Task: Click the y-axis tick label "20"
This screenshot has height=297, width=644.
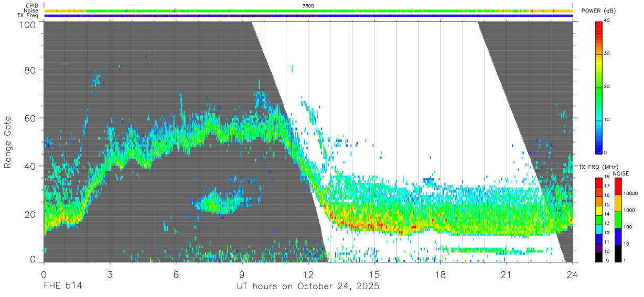Action: tap(30, 214)
